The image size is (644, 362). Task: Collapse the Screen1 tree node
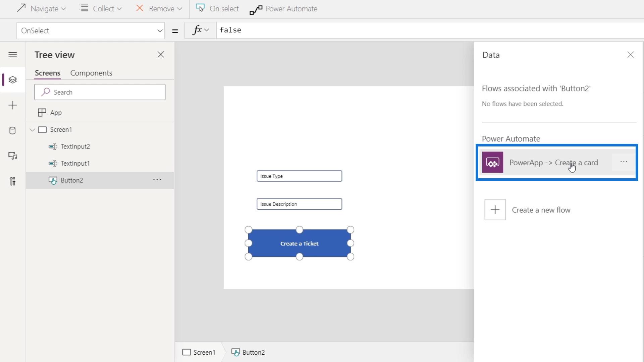tap(33, 130)
